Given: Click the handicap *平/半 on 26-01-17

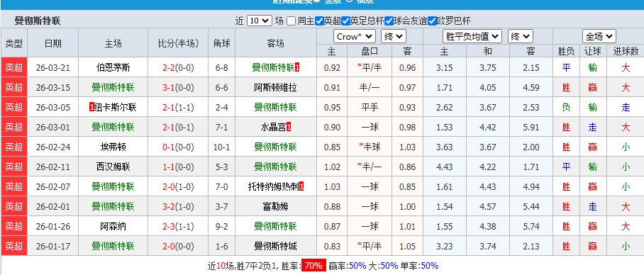Looking at the screenshot, I should pos(370,246).
